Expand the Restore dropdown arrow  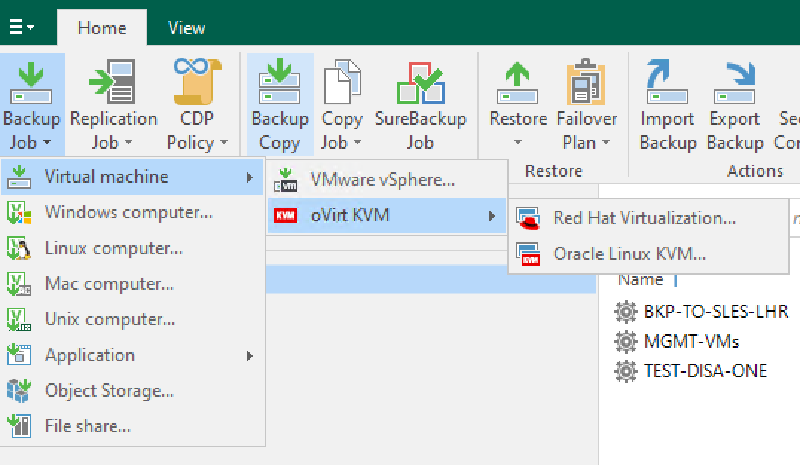(518, 142)
